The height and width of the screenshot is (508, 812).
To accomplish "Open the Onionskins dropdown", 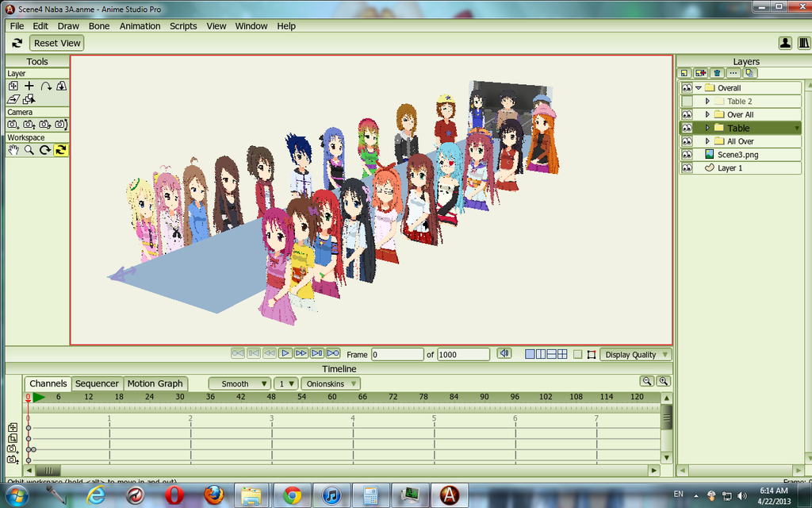I will (x=331, y=383).
